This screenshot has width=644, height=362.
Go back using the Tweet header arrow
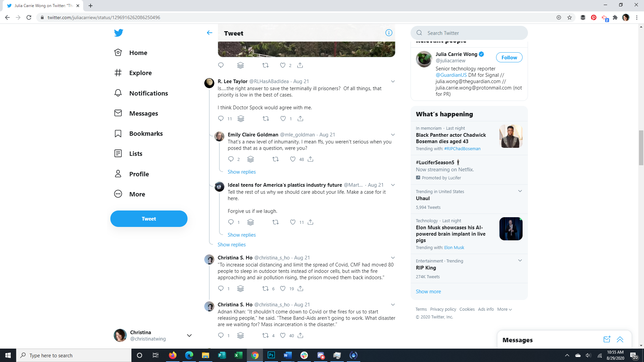(x=210, y=33)
